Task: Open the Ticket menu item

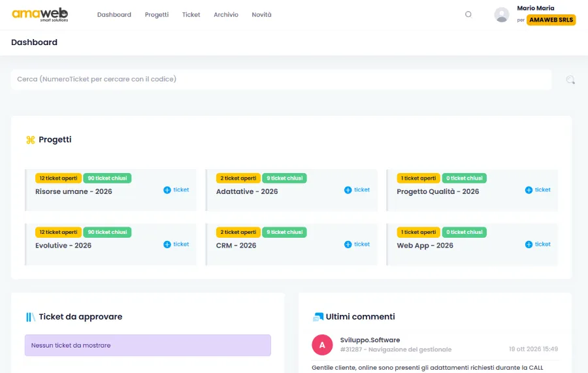Action: pyautogui.click(x=191, y=14)
